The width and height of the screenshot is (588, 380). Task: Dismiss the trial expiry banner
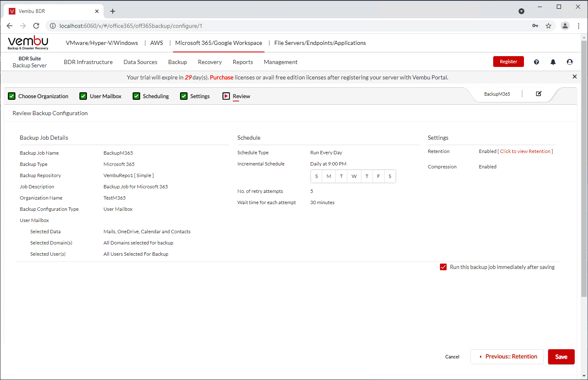(574, 76)
